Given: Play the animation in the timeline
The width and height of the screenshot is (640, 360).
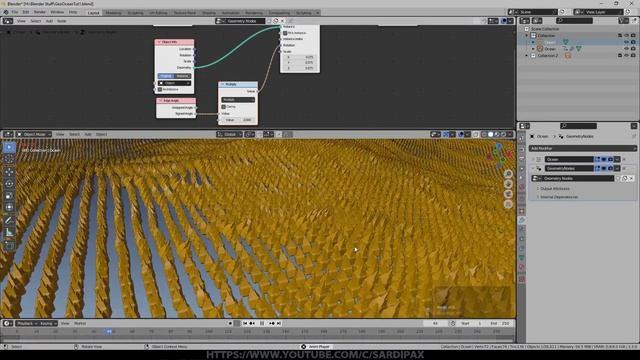Looking at the screenshot, I should tap(262, 323).
